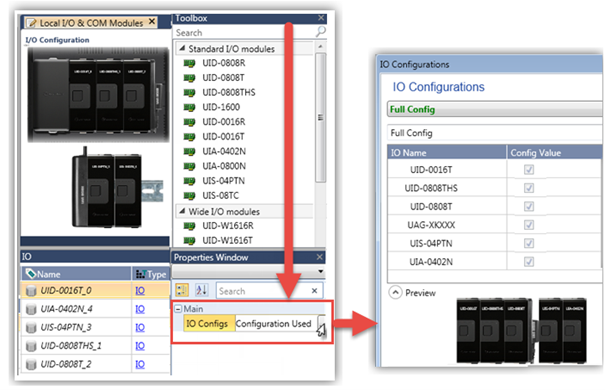Image resolution: width=605 pixels, height=390 pixels.
Task: Collapse the Standard I/O modules group
Action: pos(182,48)
